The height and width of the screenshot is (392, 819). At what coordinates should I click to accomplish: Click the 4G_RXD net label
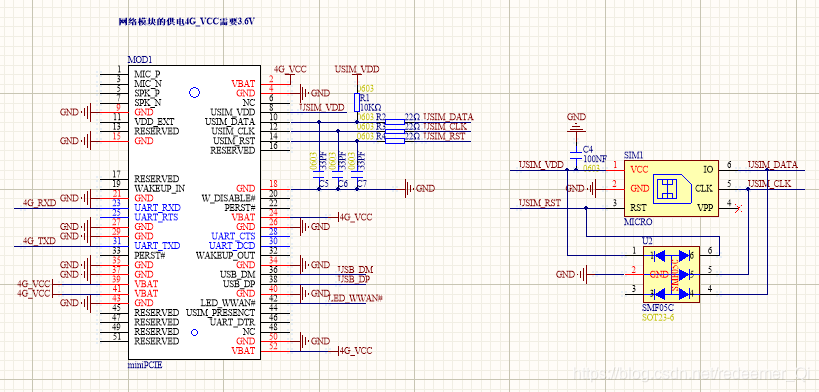tap(39, 202)
